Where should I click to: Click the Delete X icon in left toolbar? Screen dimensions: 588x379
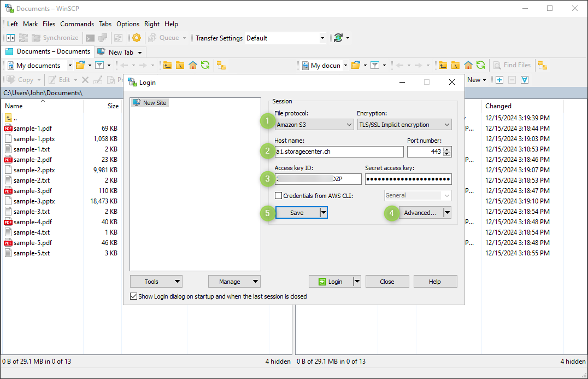pos(85,80)
